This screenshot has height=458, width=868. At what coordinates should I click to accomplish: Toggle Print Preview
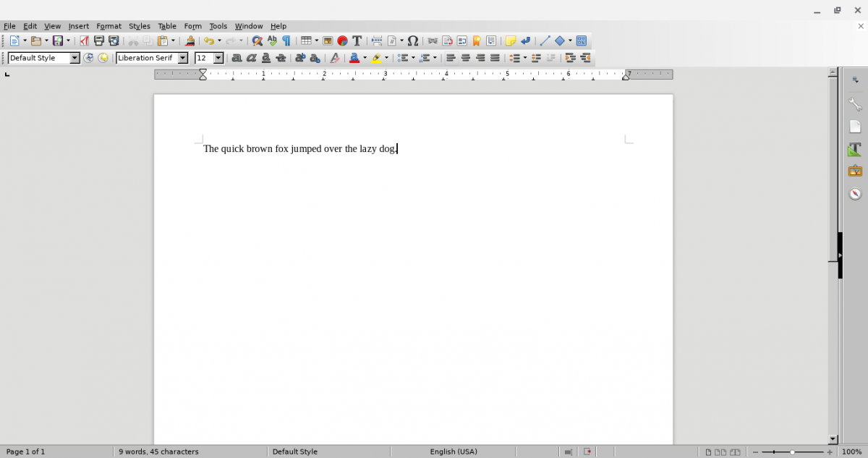click(x=114, y=41)
